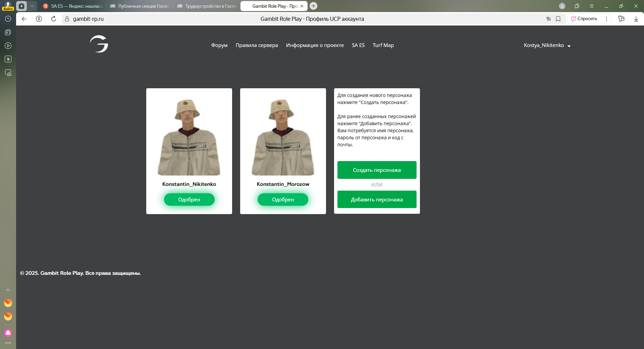The width and height of the screenshot is (644, 349).
Task: Open the browser three-dots menu beside Спросить
Action: click(x=606, y=19)
